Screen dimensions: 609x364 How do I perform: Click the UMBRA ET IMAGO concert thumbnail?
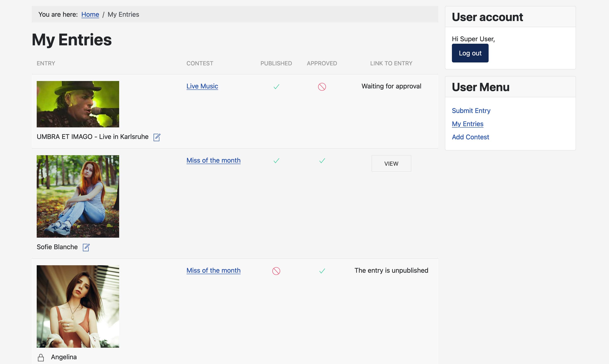click(78, 104)
